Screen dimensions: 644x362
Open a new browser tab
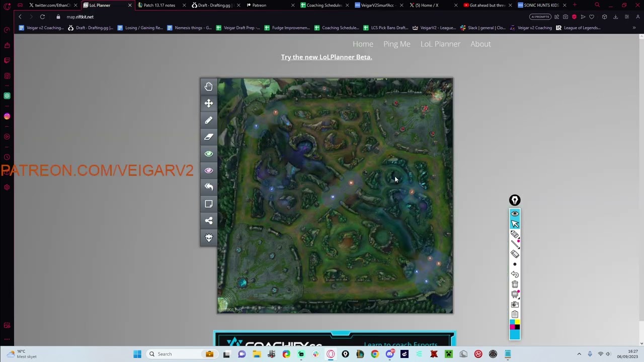(575, 5)
